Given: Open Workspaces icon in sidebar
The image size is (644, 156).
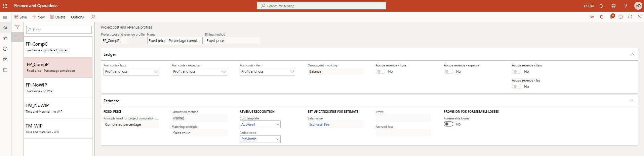Looking at the screenshot, I should [x=5, y=59].
